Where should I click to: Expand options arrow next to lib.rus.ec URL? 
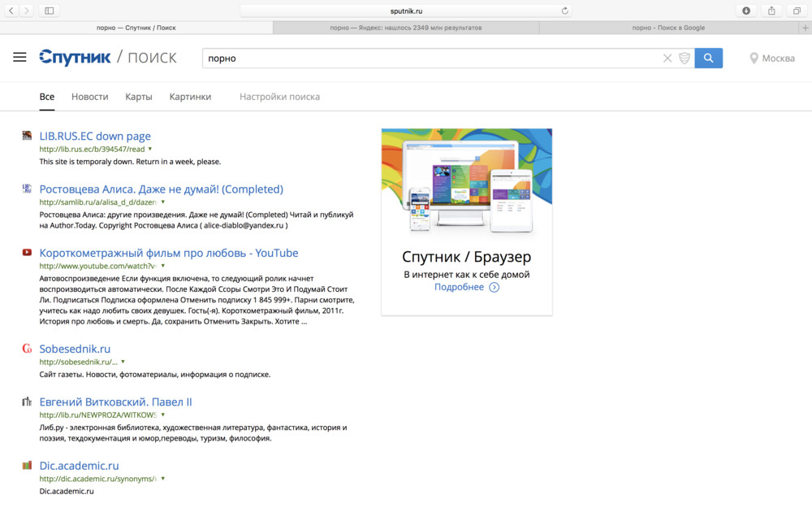pyautogui.click(x=150, y=149)
